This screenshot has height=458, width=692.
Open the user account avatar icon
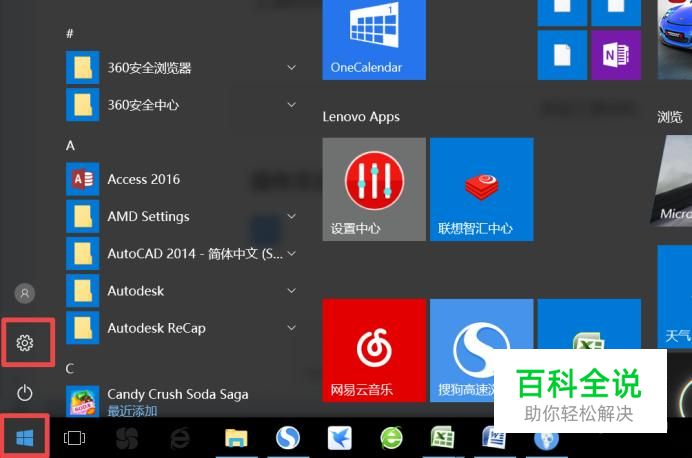click(x=25, y=293)
